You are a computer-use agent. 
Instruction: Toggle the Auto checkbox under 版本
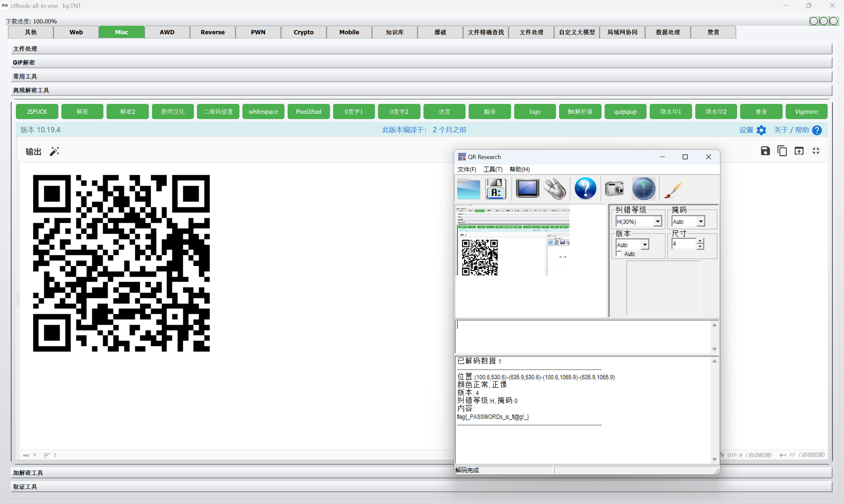coord(619,254)
